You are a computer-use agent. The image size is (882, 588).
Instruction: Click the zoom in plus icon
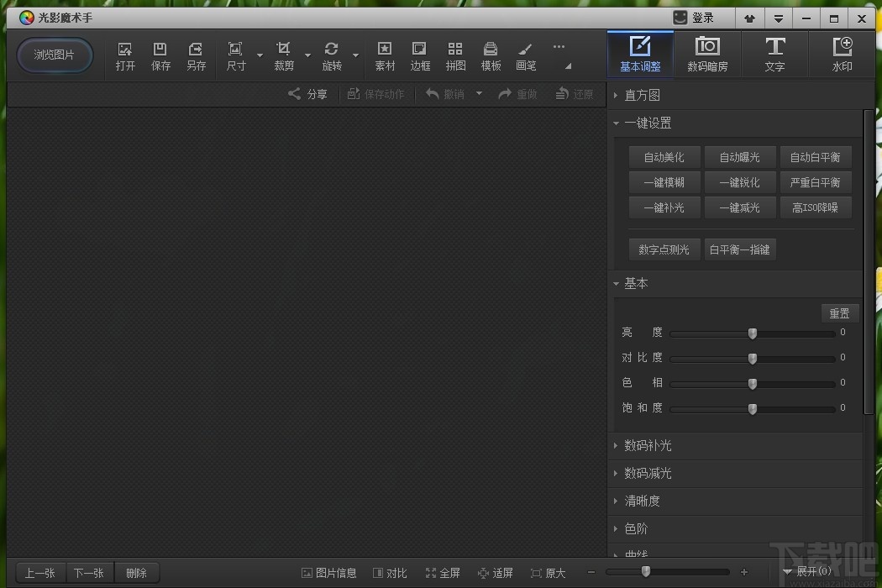point(744,572)
